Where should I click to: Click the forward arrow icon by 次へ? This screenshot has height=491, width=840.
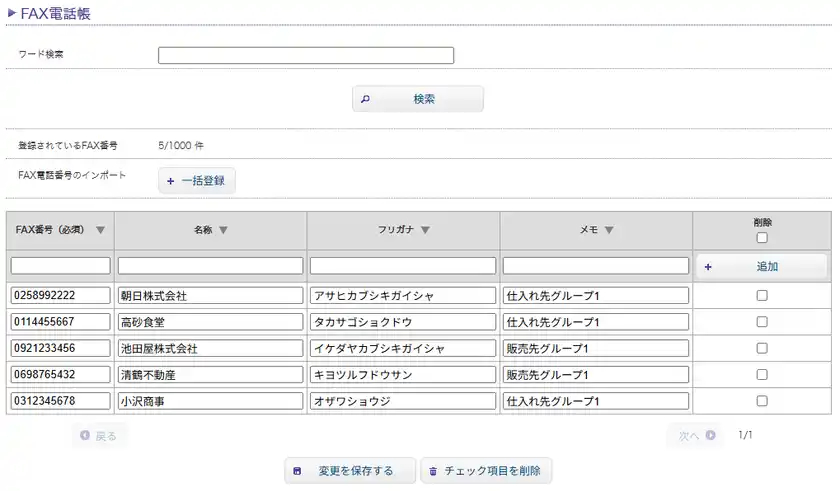coord(710,435)
